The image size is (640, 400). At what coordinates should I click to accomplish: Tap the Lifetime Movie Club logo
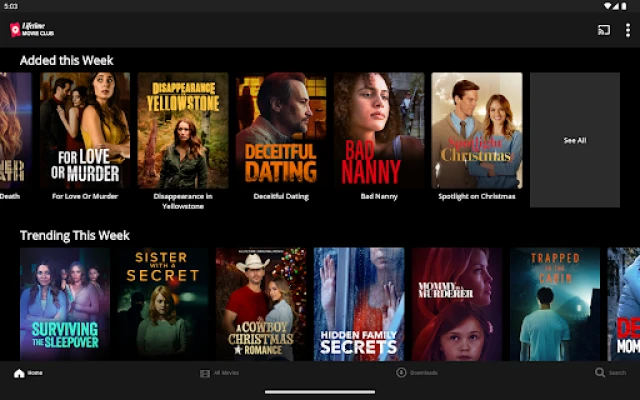(32, 30)
